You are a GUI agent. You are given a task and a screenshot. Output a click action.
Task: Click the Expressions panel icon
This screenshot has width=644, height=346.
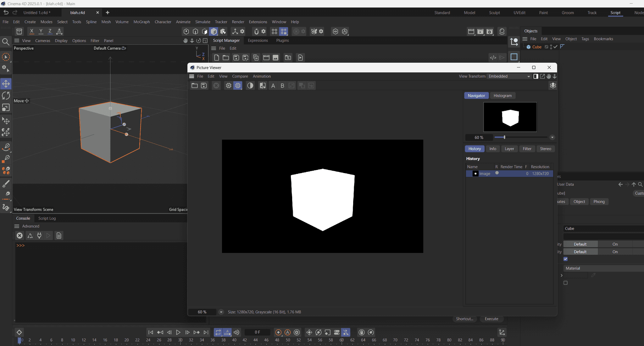pyautogui.click(x=258, y=40)
